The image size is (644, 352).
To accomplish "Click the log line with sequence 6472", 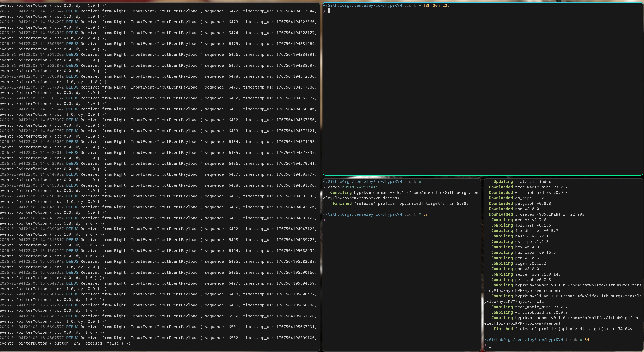I will (158, 11).
